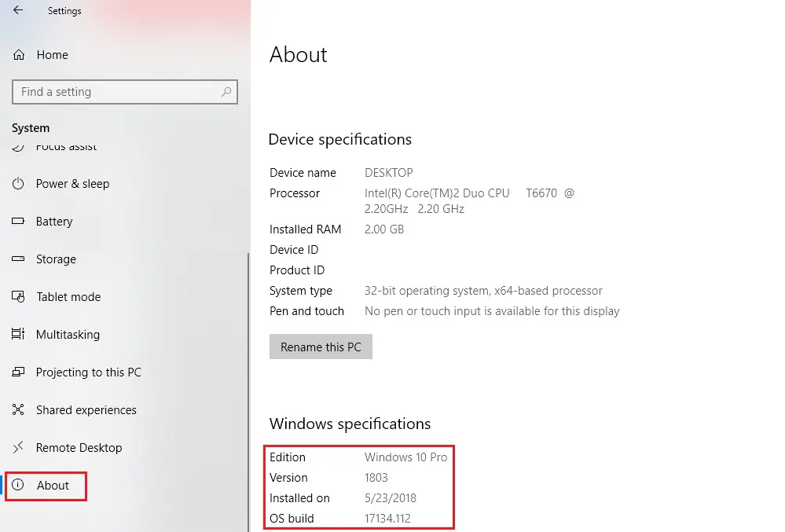Click the Settings window title text
Screen dimensions: 785x532
tap(64, 10)
